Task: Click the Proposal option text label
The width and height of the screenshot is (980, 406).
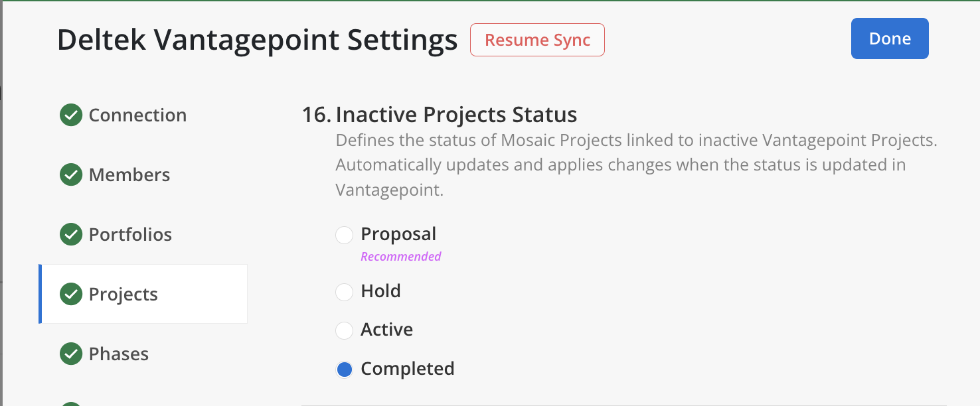Action: point(398,234)
